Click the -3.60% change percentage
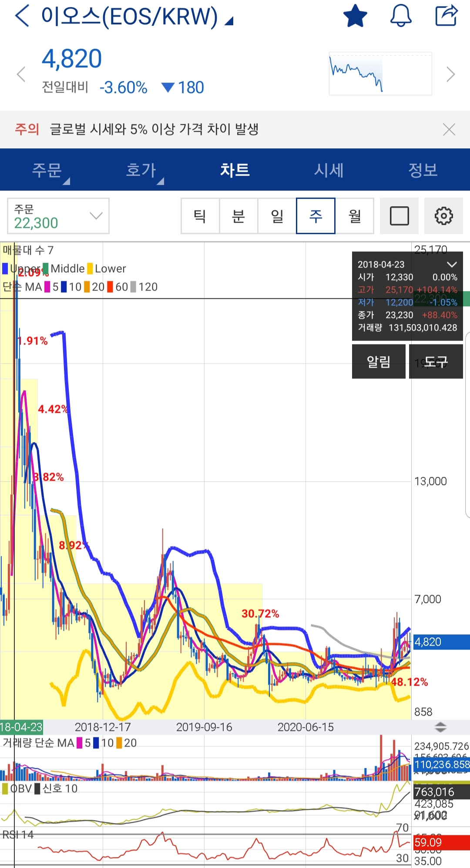Viewport: 470px width, 868px height. click(x=123, y=87)
